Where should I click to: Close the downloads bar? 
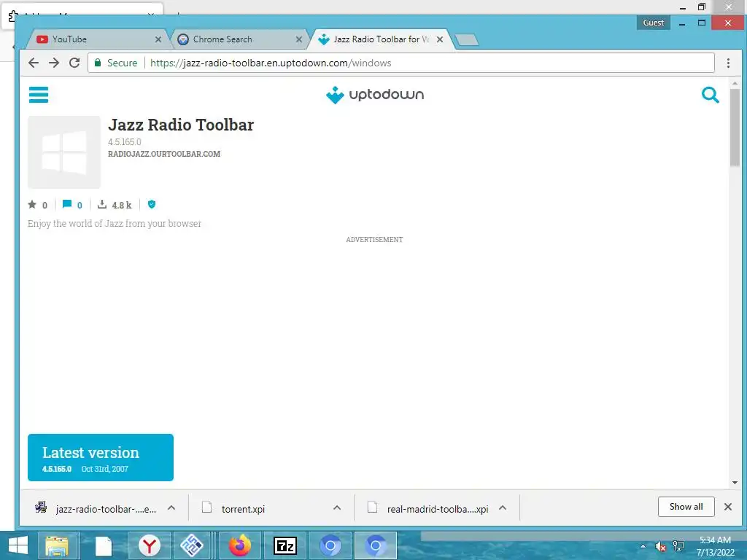point(728,507)
